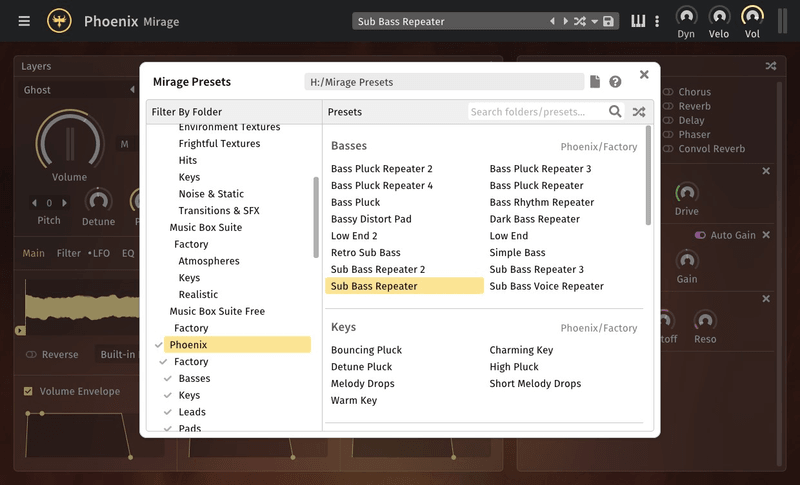Select the Music Box Suite folder
This screenshot has height=485, width=800.
click(205, 227)
